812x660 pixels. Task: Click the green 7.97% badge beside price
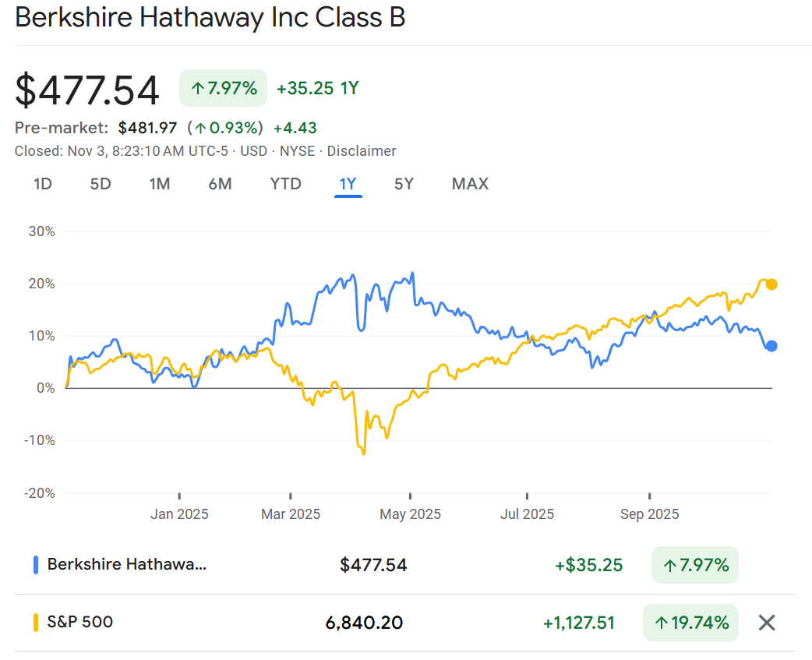(x=223, y=88)
